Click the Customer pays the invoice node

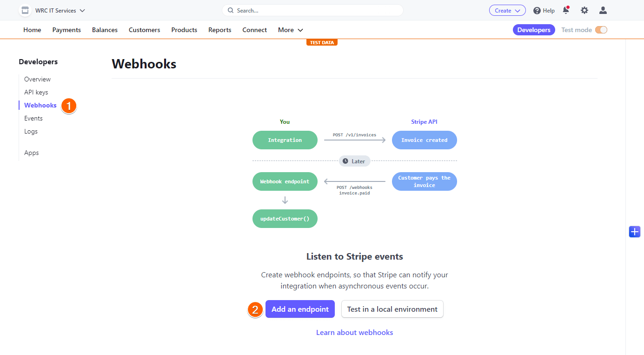pyautogui.click(x=425, y=181)
